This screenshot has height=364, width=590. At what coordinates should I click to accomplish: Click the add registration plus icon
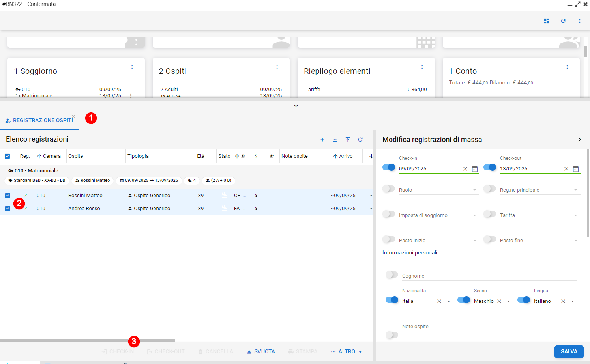(322, 140)
